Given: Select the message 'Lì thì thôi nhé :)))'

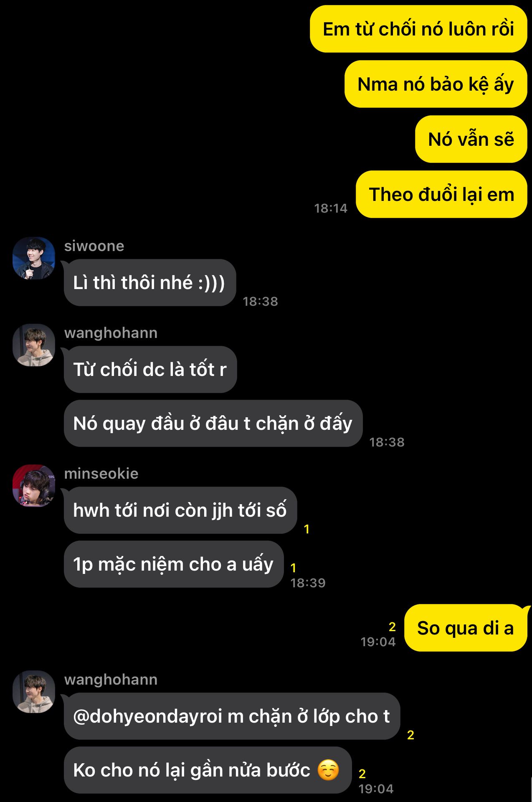Looking at the screenshot, I should point(150,283).
